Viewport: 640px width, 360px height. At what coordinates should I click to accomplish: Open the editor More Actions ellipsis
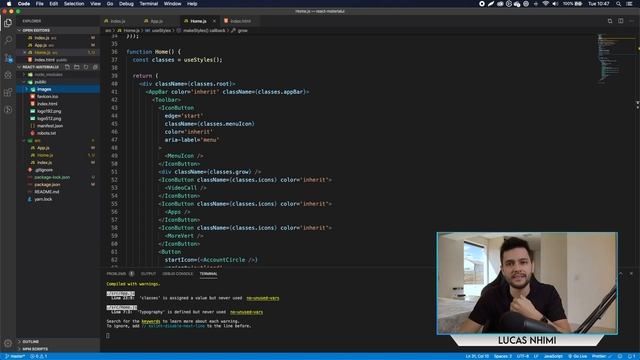click(x=631, y=21)
